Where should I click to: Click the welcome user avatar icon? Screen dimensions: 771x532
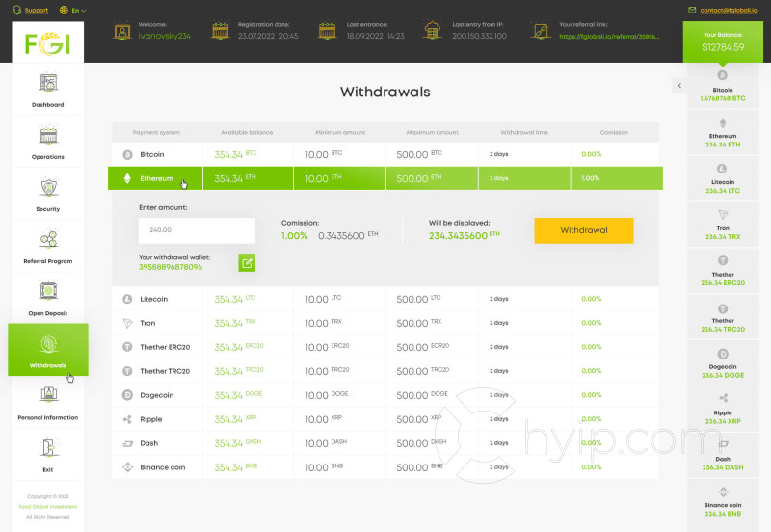point(122,31)
